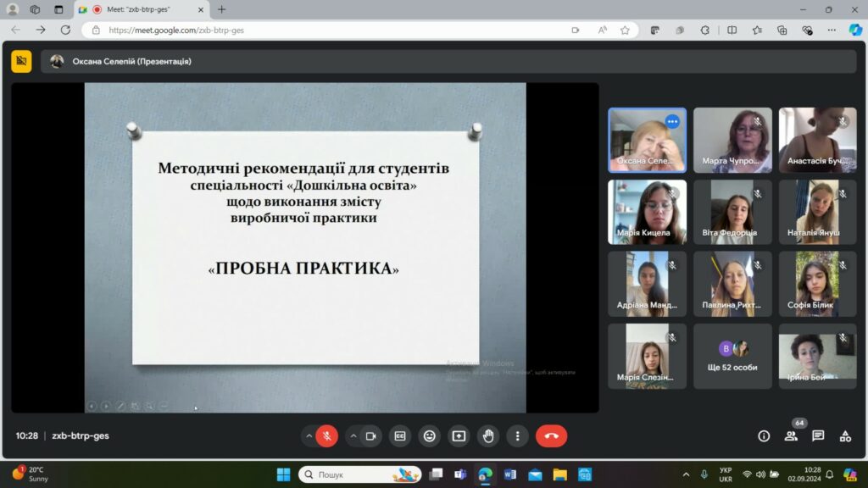Toggle the camera on or off
Viewport: 868px width, 488px height.
(370, 436)
